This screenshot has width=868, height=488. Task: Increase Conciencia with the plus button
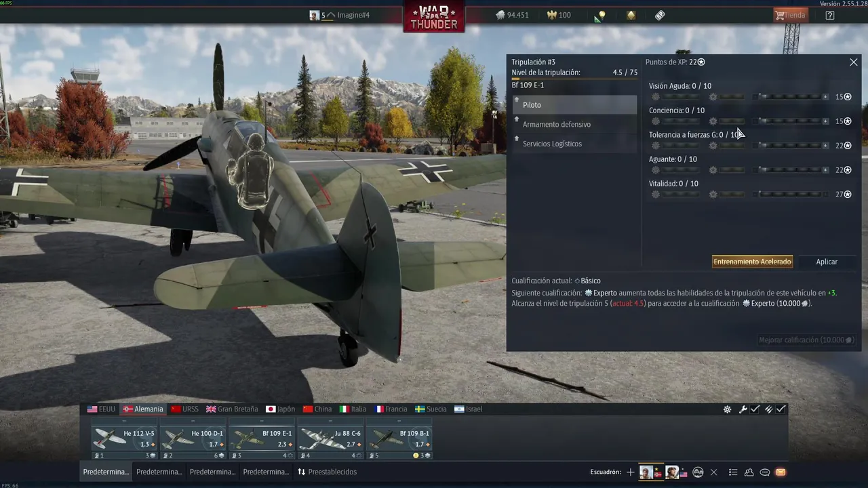pos(825,121)
